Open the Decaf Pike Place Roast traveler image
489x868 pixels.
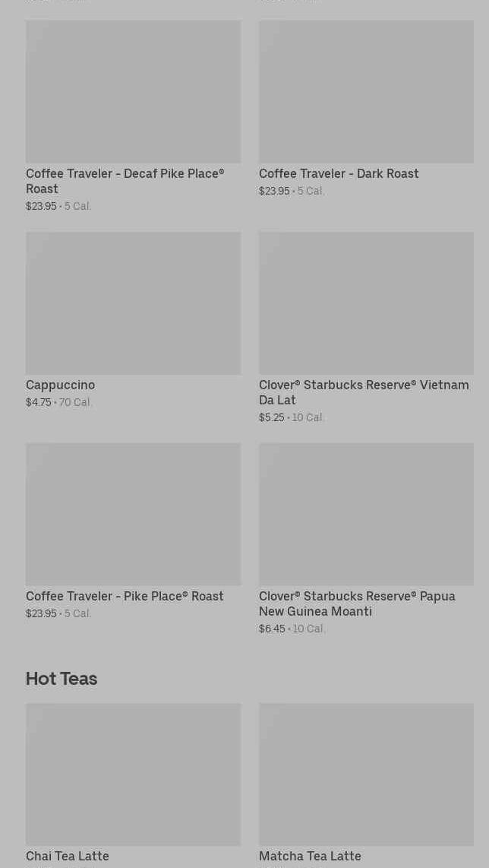pyautogui.click(x=133, y=91)
